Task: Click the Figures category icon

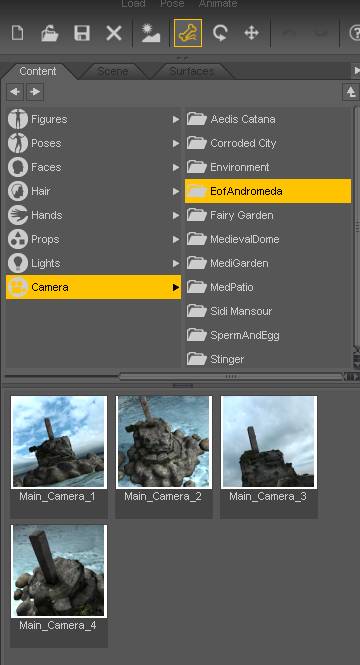Action: (x=18, y=119)
